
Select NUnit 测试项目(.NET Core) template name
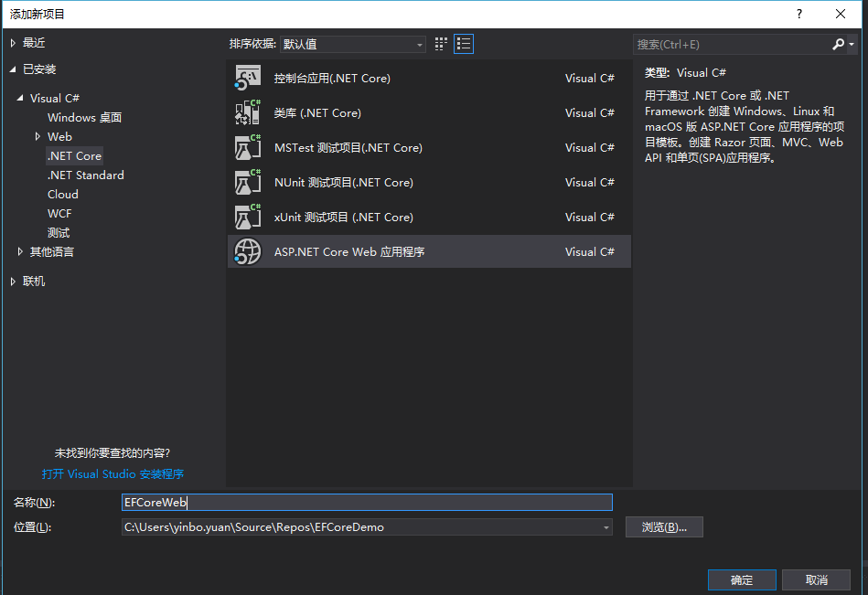tap(344, 183)
